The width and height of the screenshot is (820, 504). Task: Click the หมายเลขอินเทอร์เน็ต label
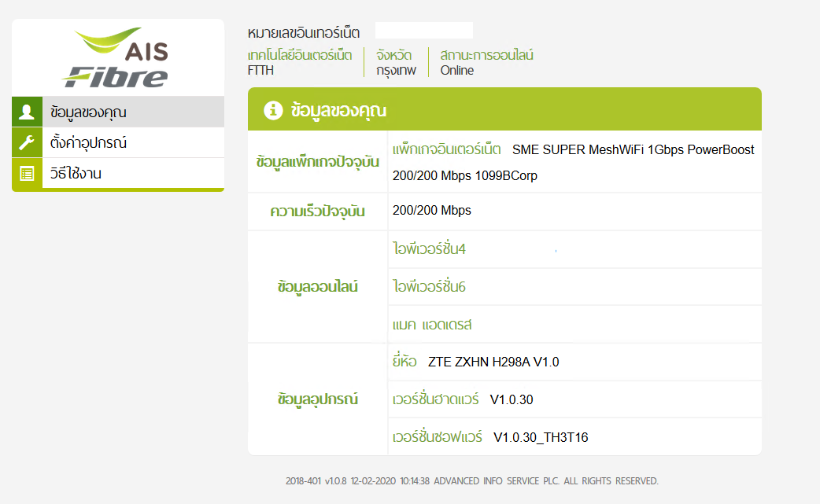303,33
